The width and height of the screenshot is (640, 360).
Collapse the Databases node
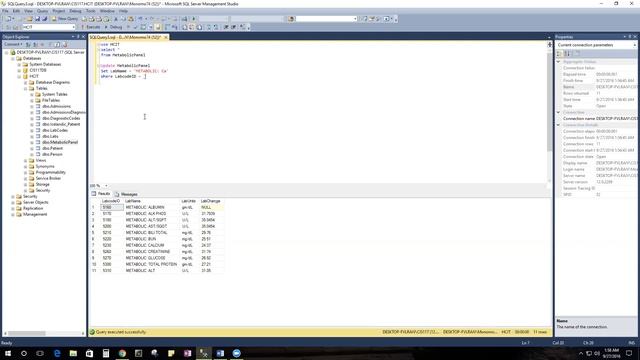13,58
